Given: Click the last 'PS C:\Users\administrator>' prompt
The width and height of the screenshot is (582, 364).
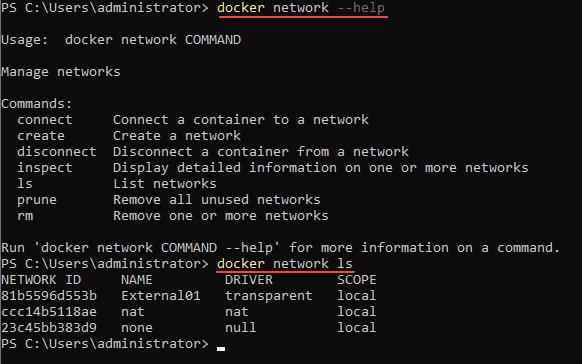Looking at the screenshot, I should [x=105, y=344].
